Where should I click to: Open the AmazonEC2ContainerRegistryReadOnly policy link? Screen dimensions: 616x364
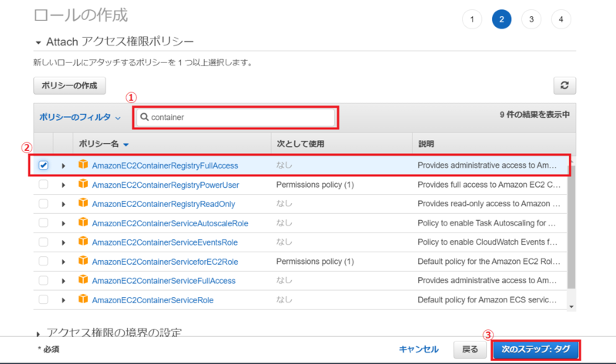coord(163,204)
